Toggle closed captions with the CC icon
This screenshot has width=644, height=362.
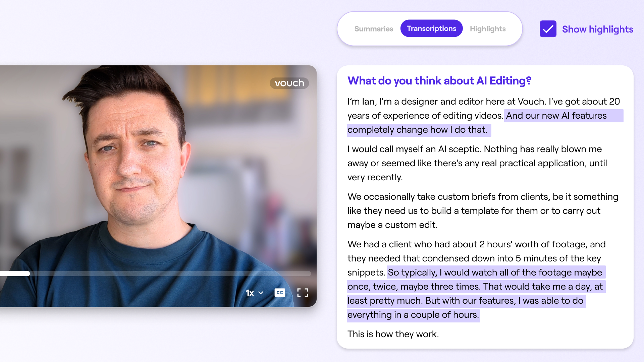pos(279,293)
